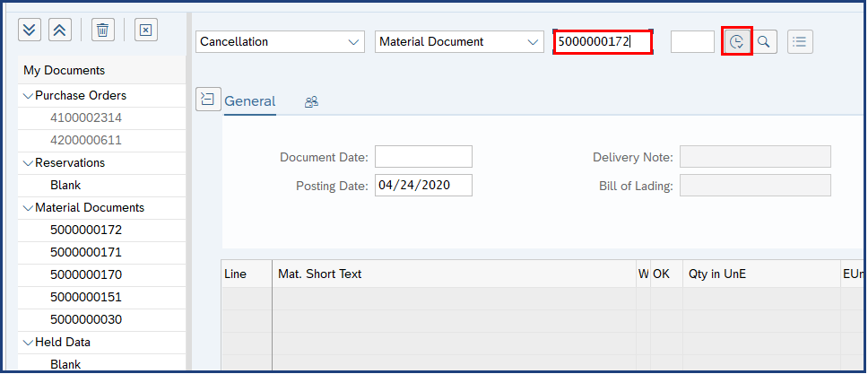Select material document 5000000171
The height and width of the screenshot is (374, 868).
86,252
